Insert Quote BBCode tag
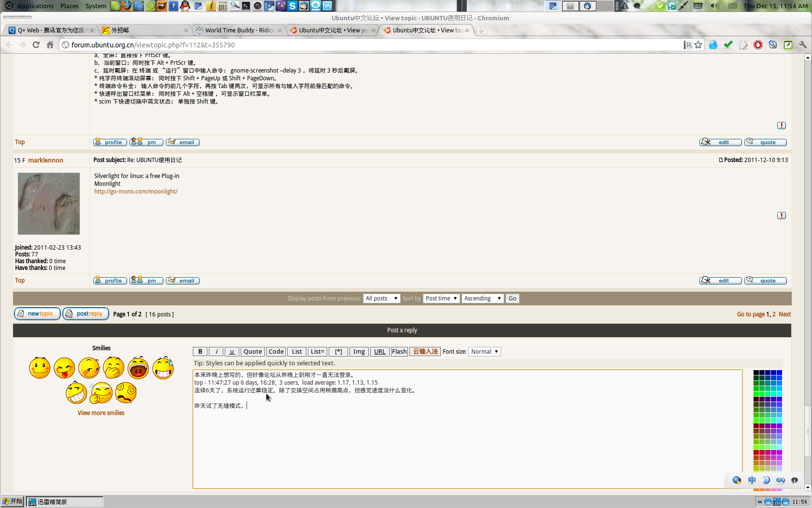The height and width of the screenshot is (508, 812). (253, 351)
